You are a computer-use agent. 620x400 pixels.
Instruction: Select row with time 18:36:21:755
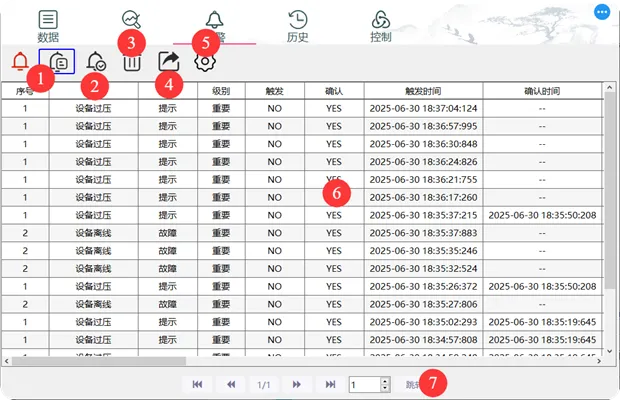tap(302, 179)
